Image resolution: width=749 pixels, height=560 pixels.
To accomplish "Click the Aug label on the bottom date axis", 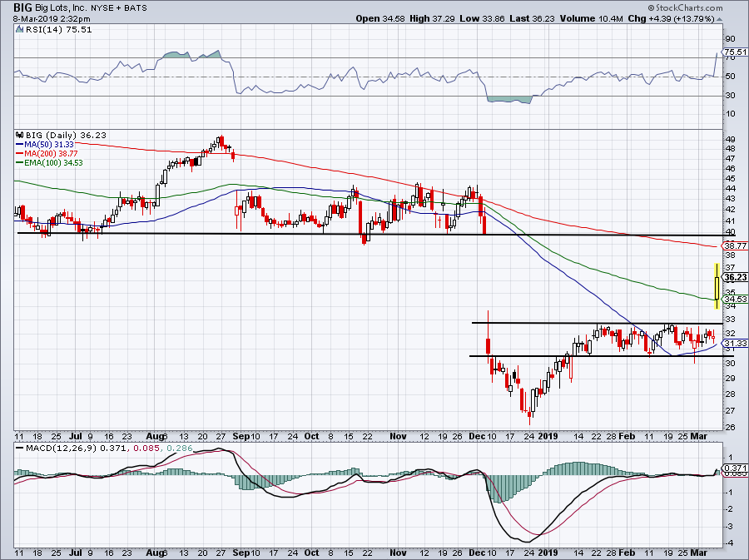I will pos(155,553).
